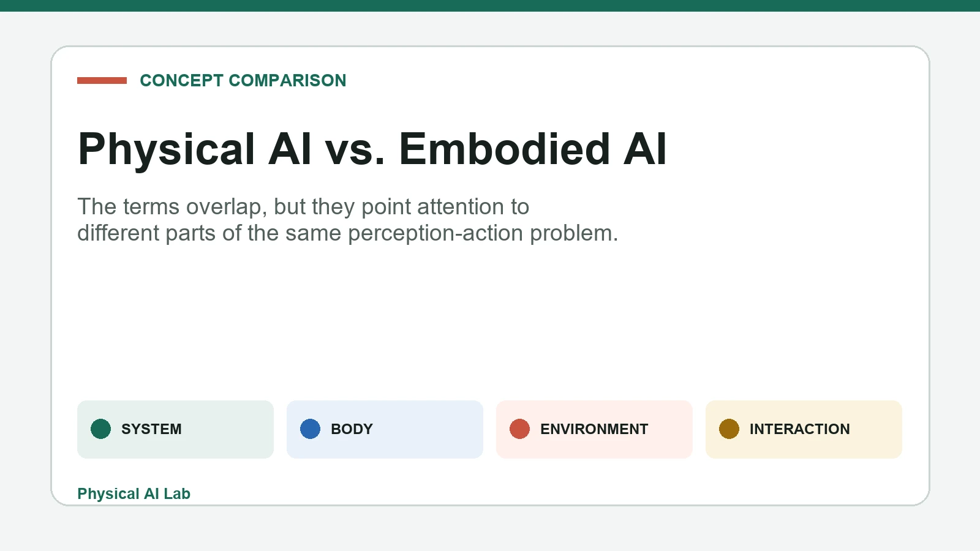Click the green dot beside SYSTEM
Viewport: 980px width, 551px height.
coord(100,429)
